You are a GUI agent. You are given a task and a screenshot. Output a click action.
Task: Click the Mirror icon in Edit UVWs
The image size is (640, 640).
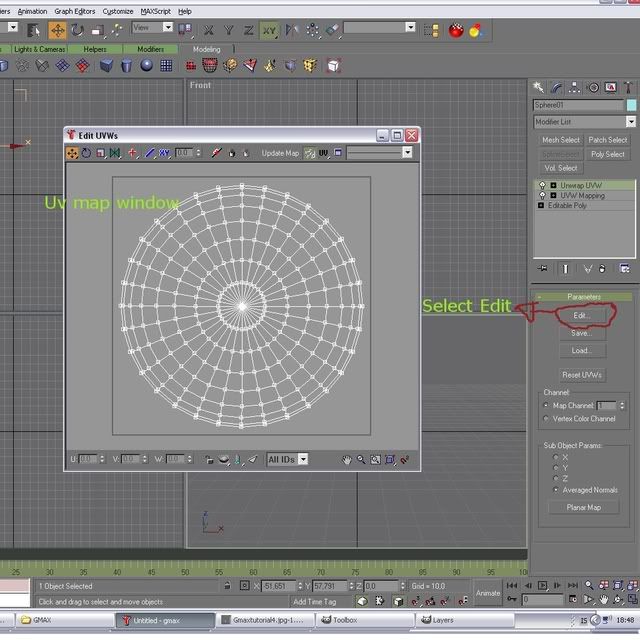(116, 153)
